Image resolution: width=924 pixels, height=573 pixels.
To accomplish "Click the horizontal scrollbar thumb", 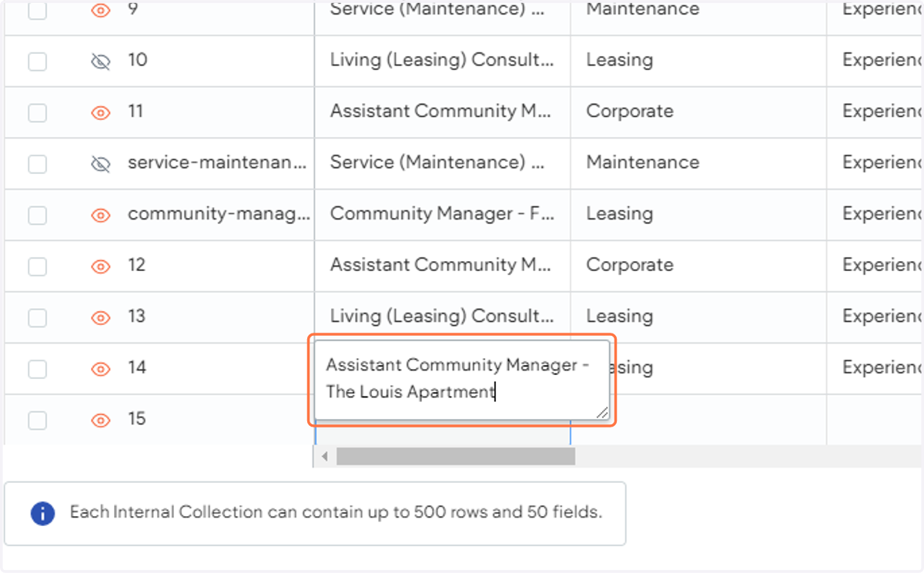I will 456,457.
